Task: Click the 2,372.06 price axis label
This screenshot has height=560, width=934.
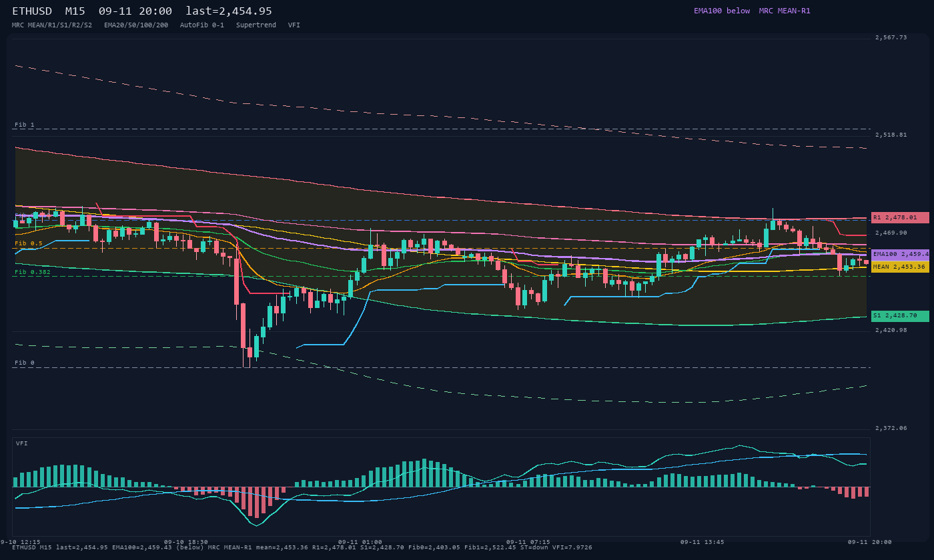Action: click(891, 428)
